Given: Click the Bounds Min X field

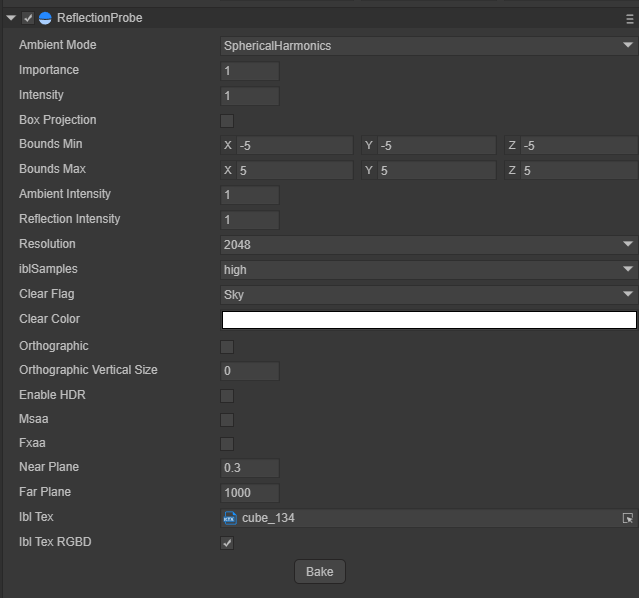Looking at the screenshot, I should point(294,146).
